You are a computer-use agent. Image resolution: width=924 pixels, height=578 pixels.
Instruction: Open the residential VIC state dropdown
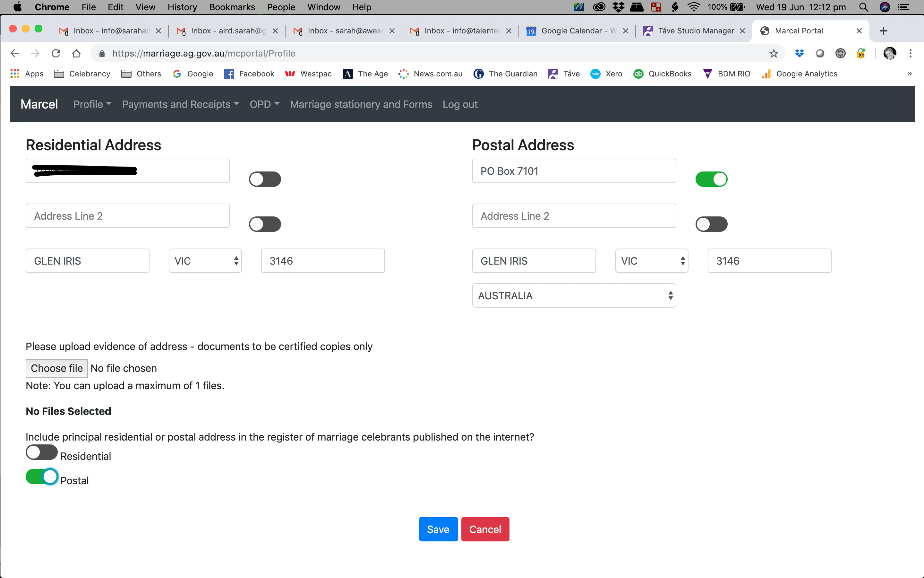click(x=205, y=261)
